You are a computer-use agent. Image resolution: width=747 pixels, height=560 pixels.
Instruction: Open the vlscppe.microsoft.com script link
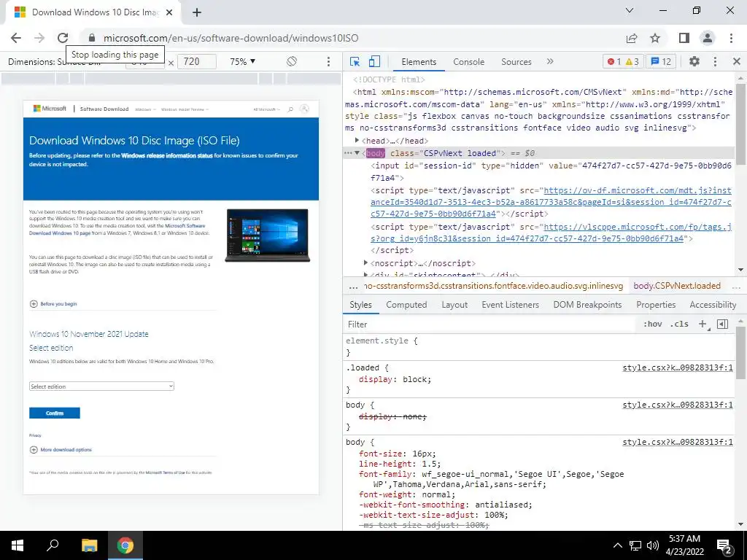551,233
